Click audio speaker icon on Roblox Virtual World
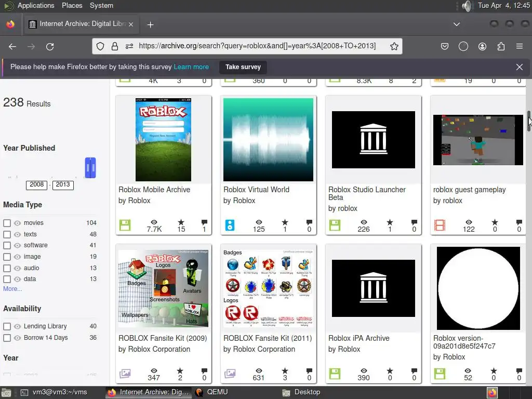Image resolution: width=532 pixels, height=399 pixels. click(230, 225)
